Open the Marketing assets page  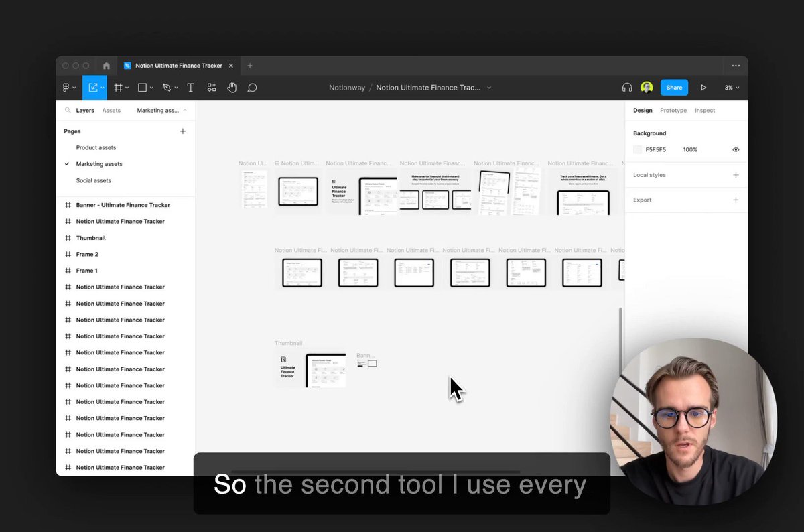pyautogui.click(x=99, y=164)
